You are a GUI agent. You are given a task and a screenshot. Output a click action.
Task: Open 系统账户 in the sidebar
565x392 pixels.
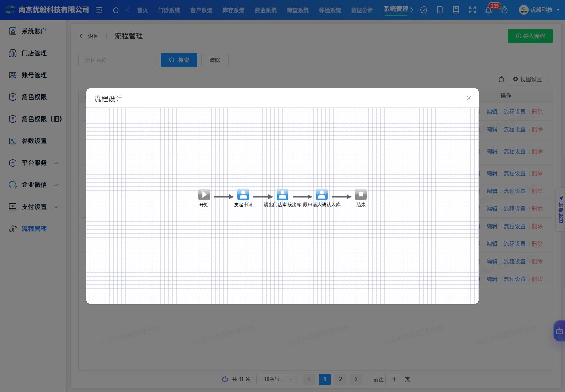34,31
